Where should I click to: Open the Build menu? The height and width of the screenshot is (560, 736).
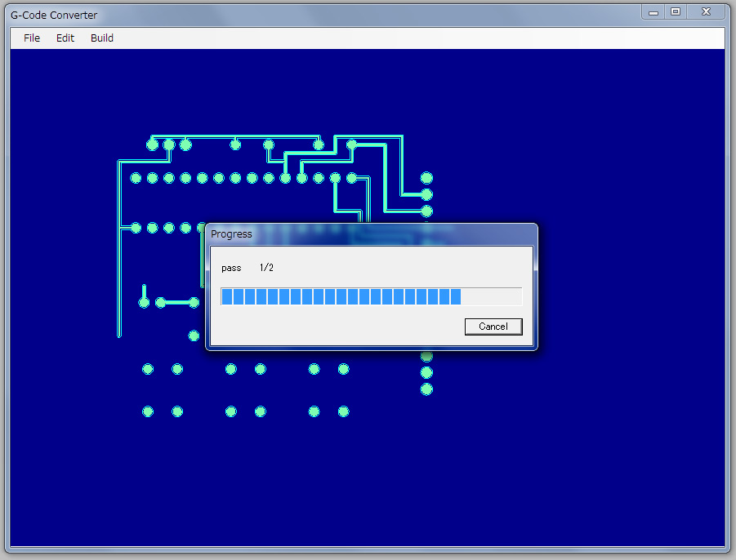(x=102, y=38)
